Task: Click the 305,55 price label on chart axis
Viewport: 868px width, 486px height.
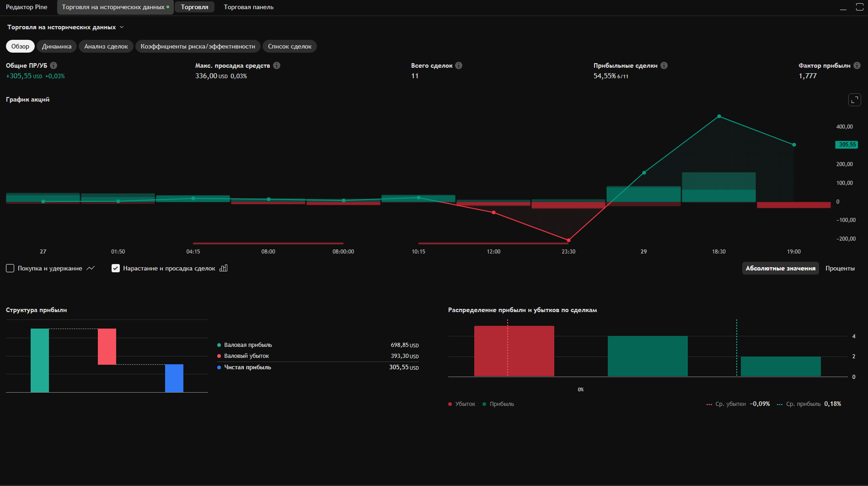Action: point(847,145)
